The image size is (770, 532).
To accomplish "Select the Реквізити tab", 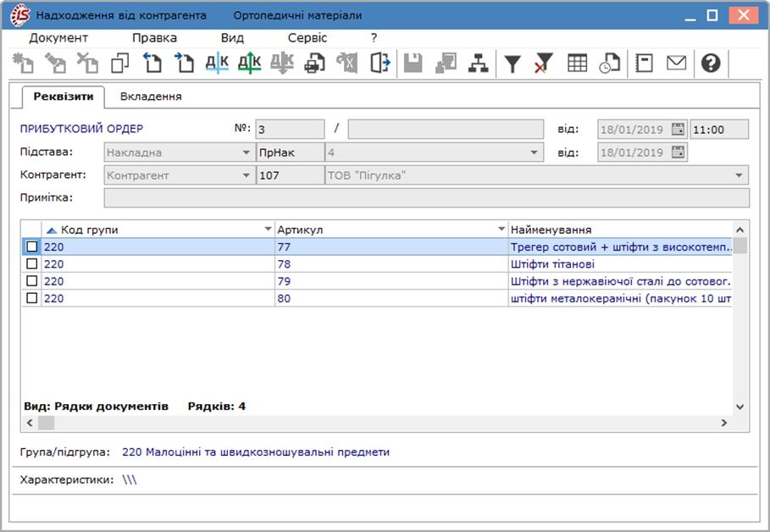I will tap(64, 97).
